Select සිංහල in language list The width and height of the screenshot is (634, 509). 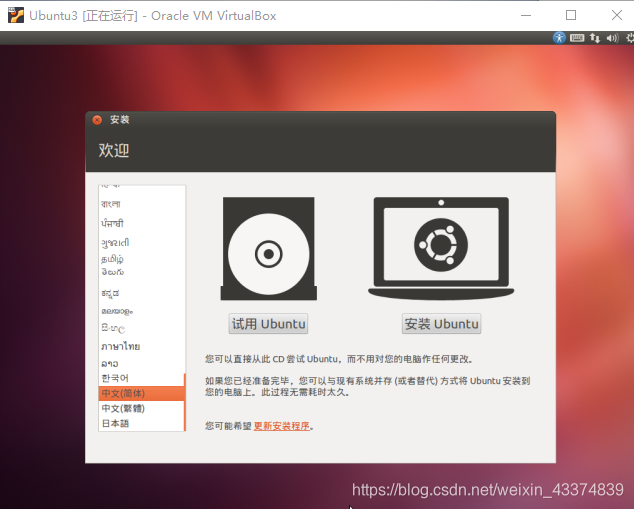(x=141, y=328)
